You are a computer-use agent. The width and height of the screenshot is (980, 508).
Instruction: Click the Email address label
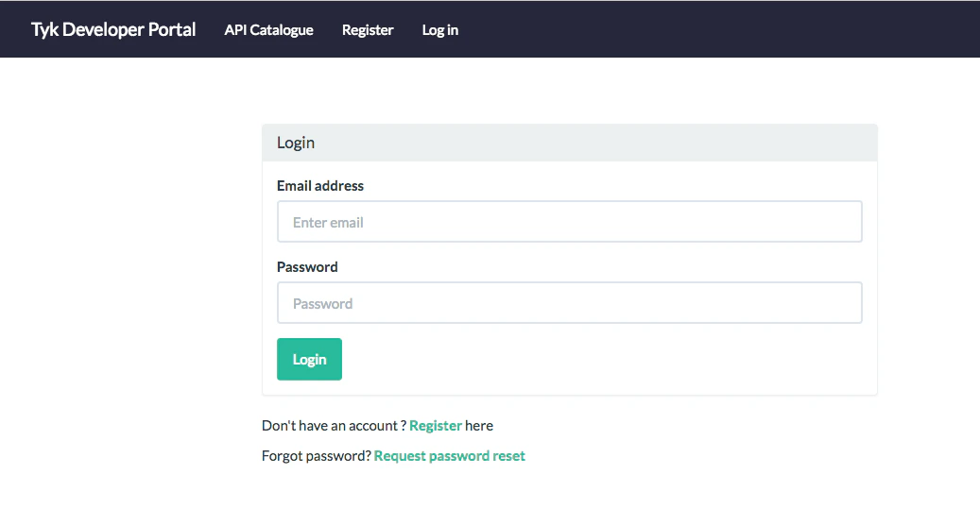320,186
